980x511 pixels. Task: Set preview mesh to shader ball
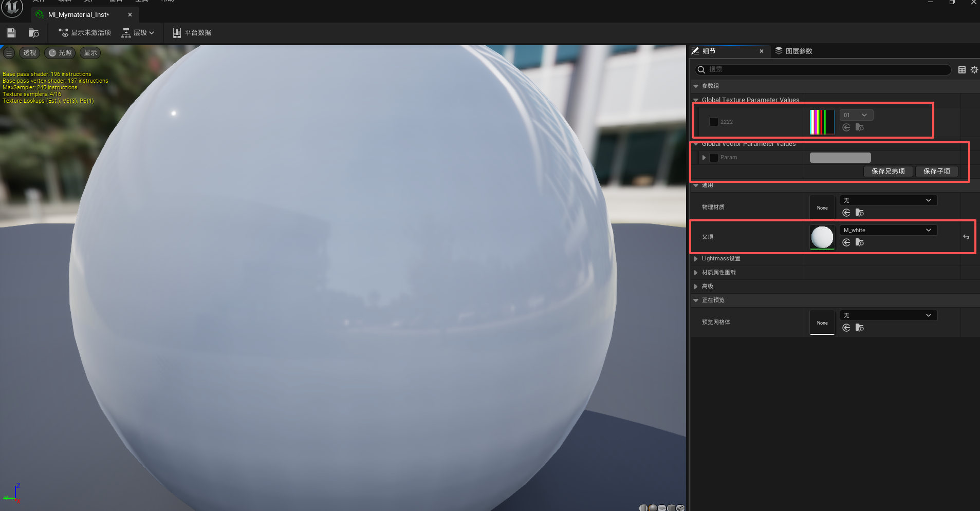click(x=680, y=507)
